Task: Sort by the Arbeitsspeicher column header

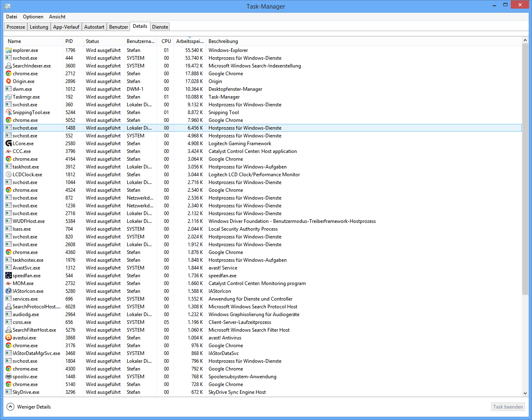Action: point(189,41)
